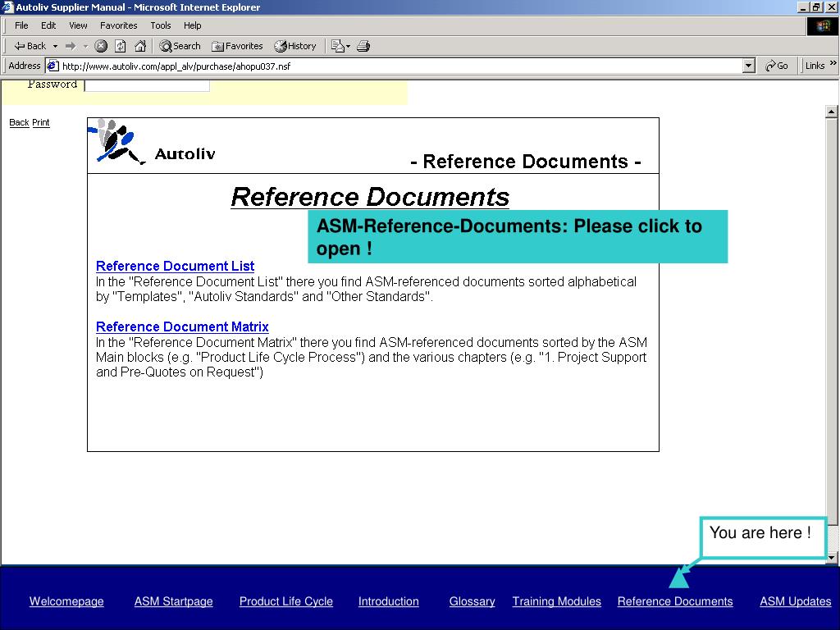Open the ASM Updates link

point(796,601)
